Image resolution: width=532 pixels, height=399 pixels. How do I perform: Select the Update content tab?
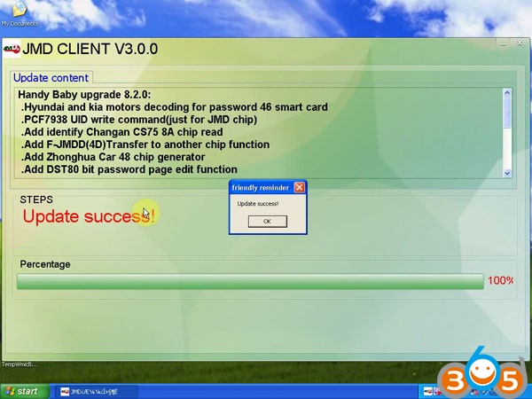pyautogui.click(x=51, y=78)
